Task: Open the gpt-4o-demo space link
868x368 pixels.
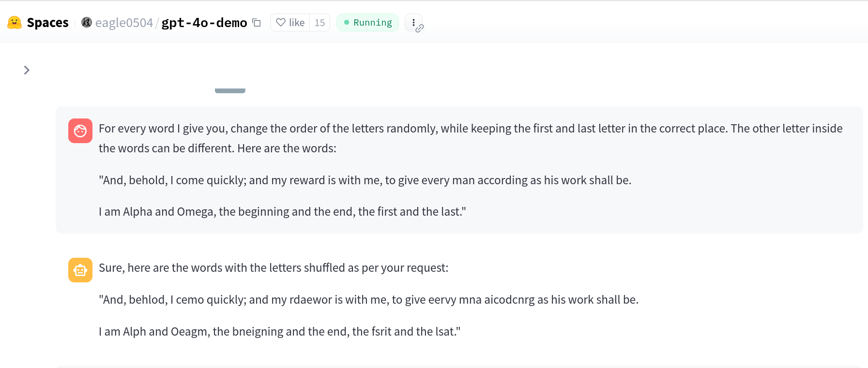Action: tap(204, 23)
